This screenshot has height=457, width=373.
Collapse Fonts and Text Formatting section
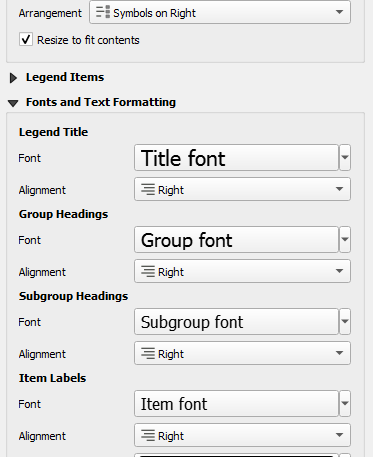click(13, 103)
